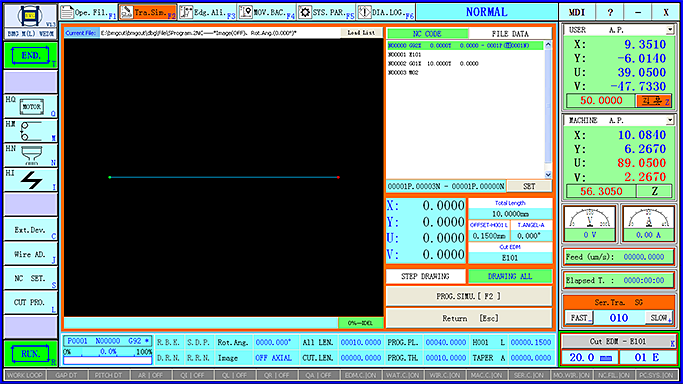
Task: Click the 20.0 mm thickness field
Action: click(x=590, y=357)
